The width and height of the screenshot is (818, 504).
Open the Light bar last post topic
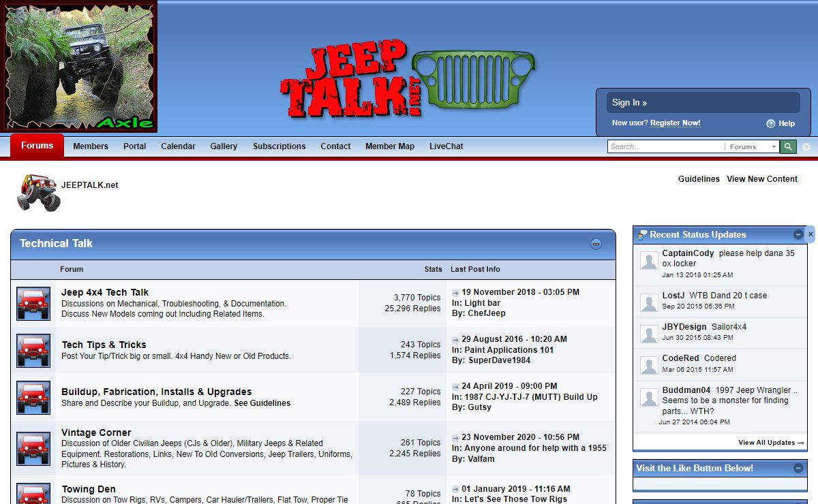click(483, 303)
